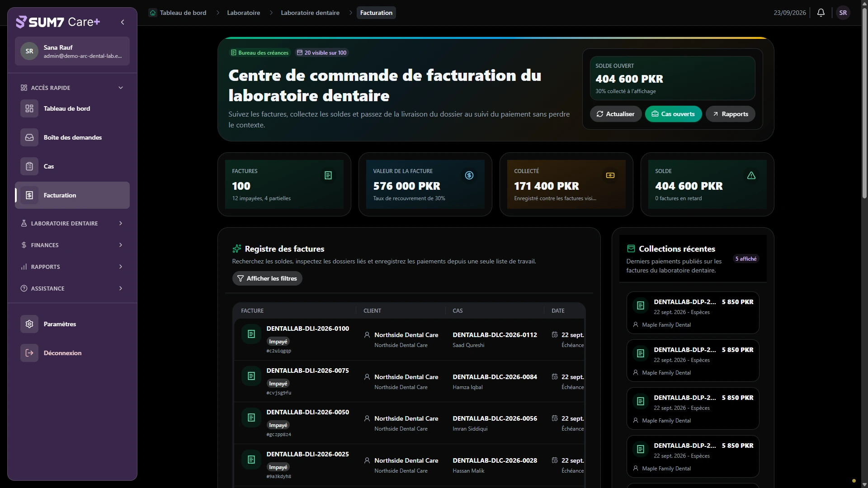Click the invoice icon for DENTALLAB-DLI-2026-0100
Viewport: 868px width, 488px height.
point(251,334)
